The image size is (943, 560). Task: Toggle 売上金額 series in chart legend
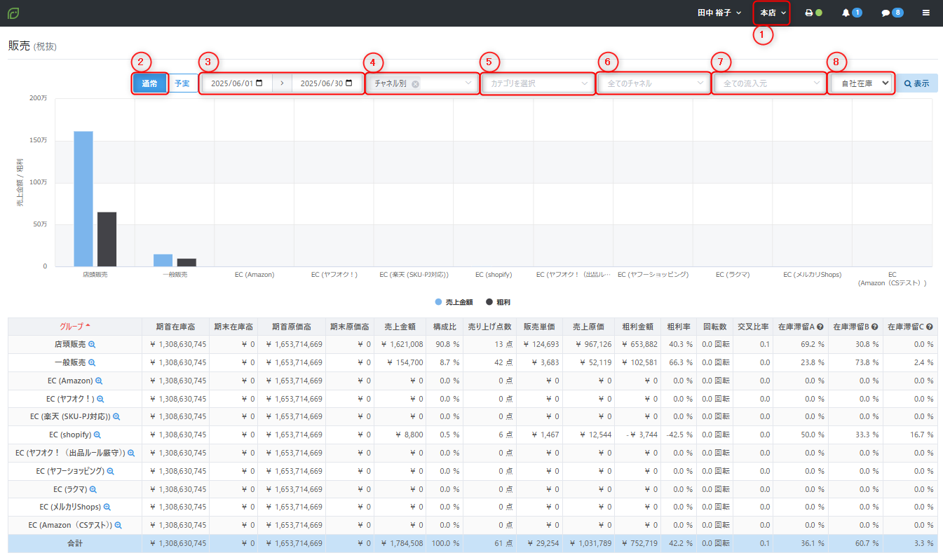454,302
